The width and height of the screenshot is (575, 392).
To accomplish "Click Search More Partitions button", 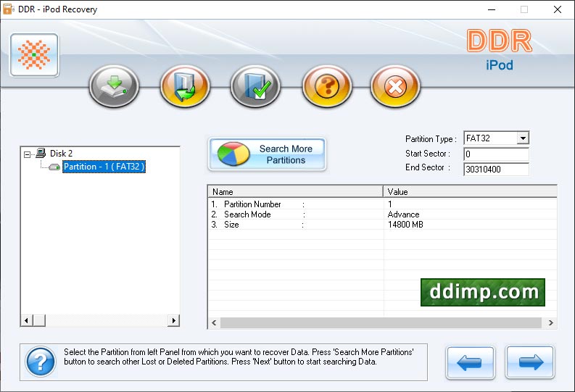I will [x=267, y=154].
